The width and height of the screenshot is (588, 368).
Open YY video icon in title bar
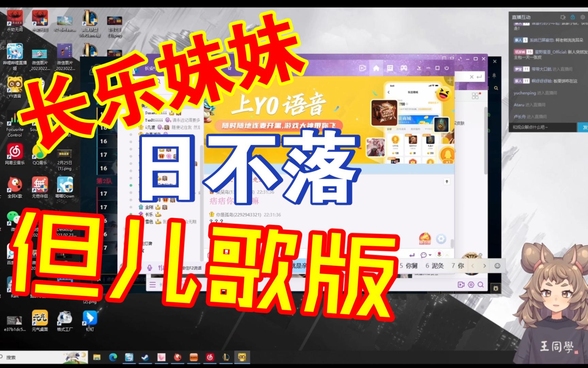(363, 68)
